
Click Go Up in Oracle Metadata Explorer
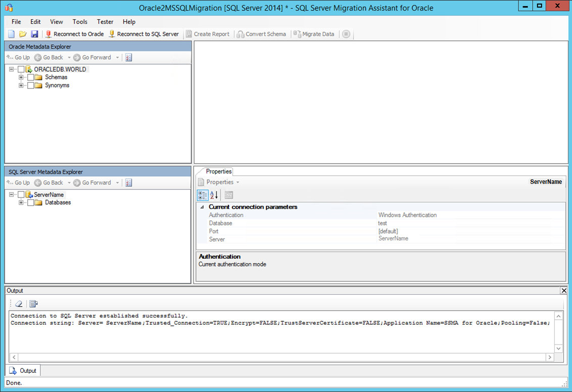coord(18,57)
